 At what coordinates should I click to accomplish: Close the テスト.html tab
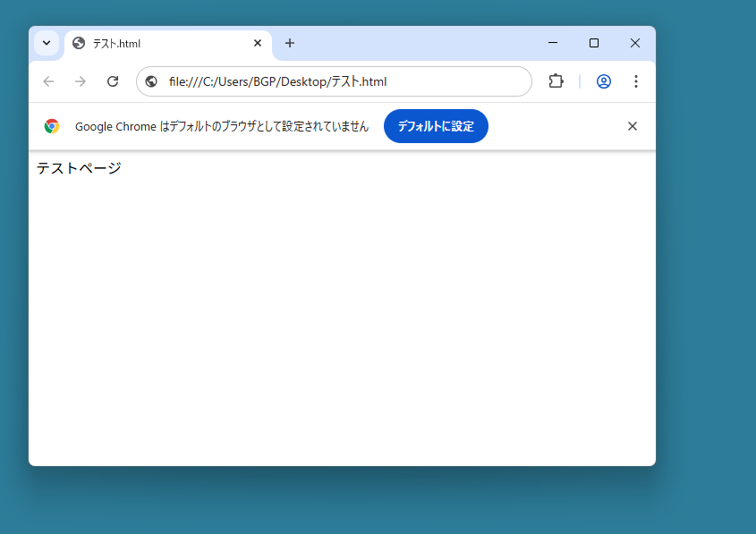[258, 43]
